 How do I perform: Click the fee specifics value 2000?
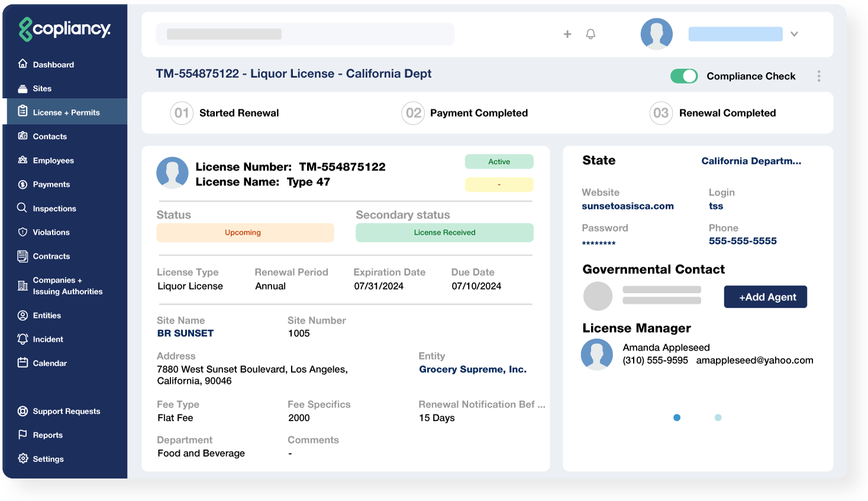click(299, 418)
